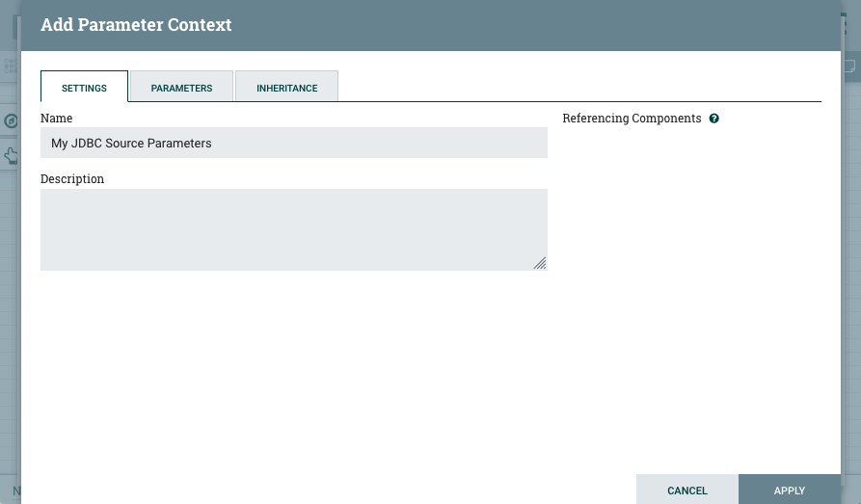Click the Description box resize handle
Screen dimensions: 861x504
click(540, 263)
